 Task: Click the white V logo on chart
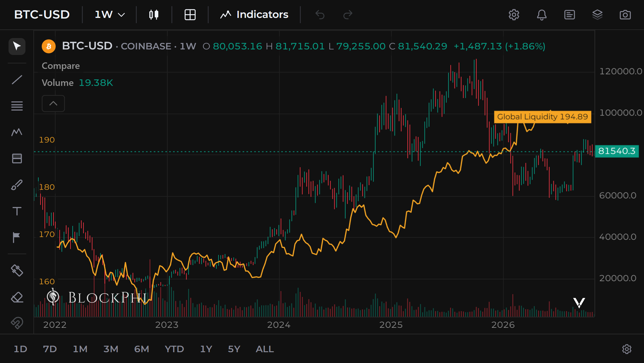[x=579, y=303]
